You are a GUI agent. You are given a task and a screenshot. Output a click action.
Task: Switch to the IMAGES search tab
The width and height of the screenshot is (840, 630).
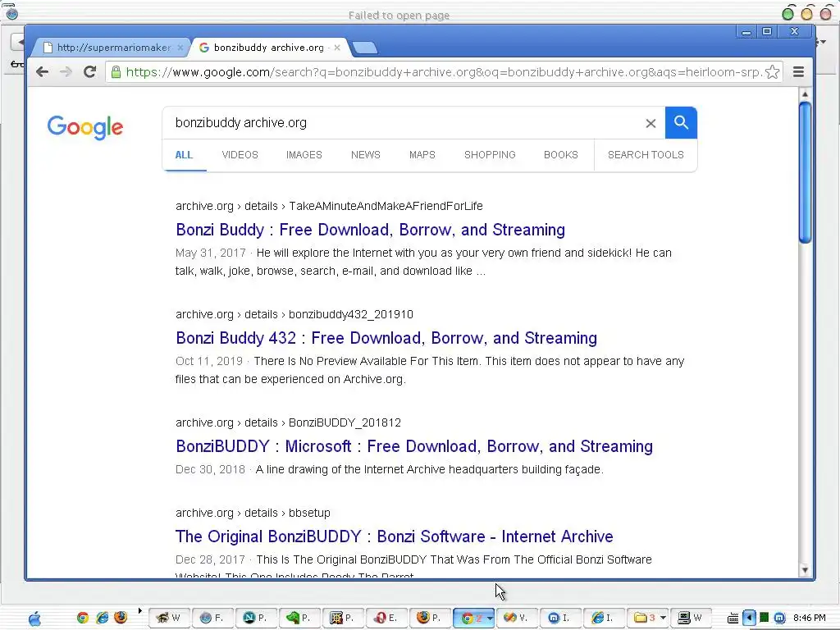(x=304, y=155)
